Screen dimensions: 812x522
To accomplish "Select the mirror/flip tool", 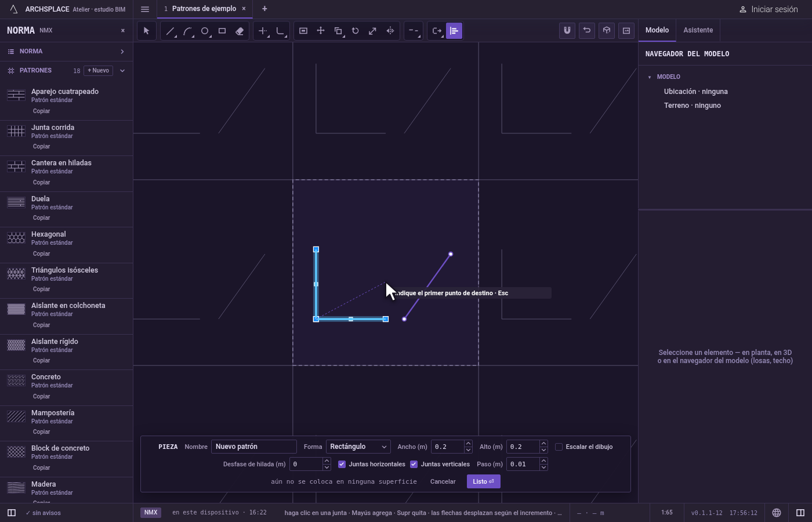I will (390, 31).
